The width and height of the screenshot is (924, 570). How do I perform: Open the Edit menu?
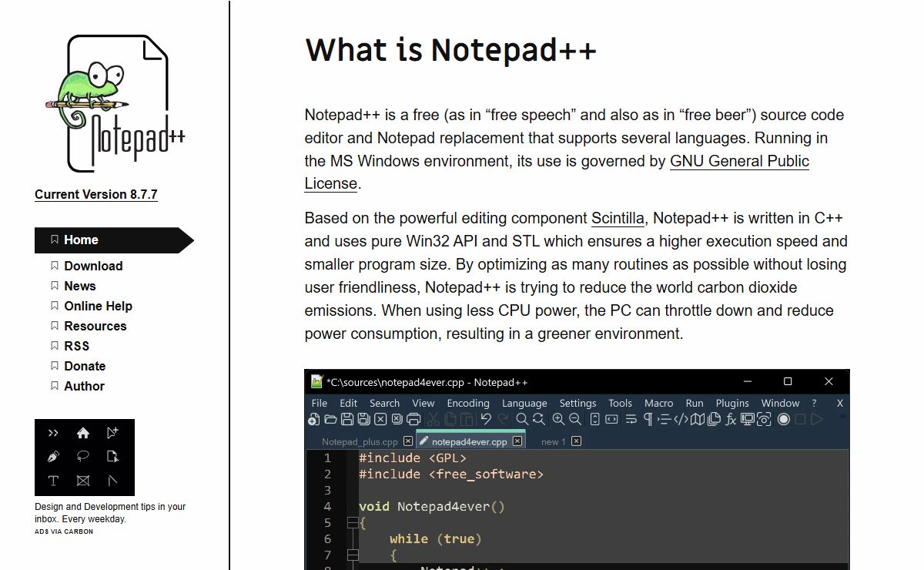(349, 403)
